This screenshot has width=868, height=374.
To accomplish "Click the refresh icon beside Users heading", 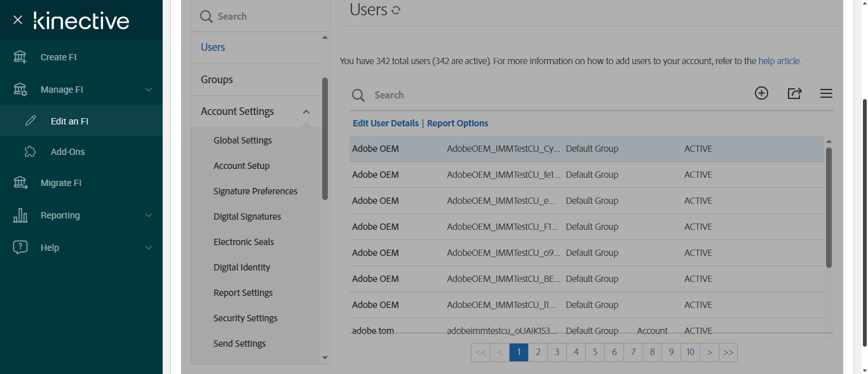I will 396,10.
